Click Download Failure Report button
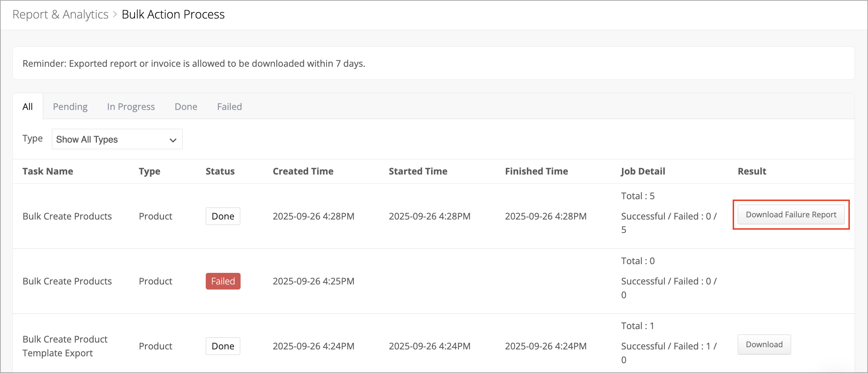 tap(791, 214)
